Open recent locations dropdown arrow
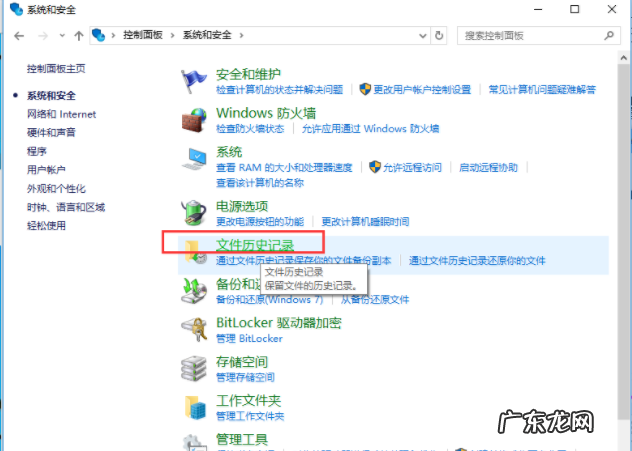Image resolution: width=632 pixels, height=451 pixels. click(x=62, y=35)
